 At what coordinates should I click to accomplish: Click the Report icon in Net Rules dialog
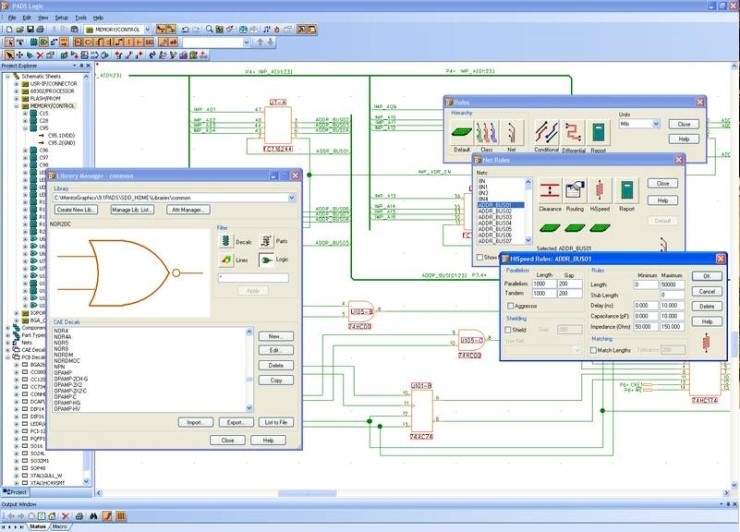pyautogui.click(x=627, y=190)
